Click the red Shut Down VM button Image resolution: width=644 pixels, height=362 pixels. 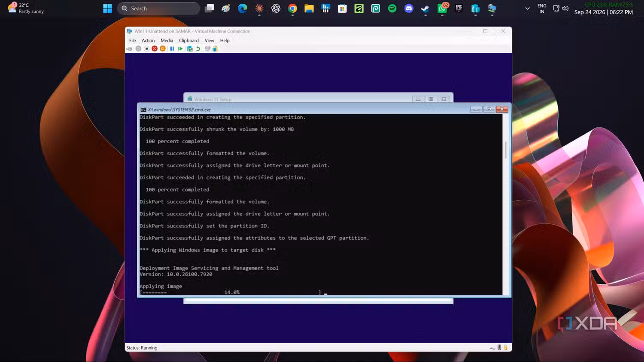tap(155, 49)
